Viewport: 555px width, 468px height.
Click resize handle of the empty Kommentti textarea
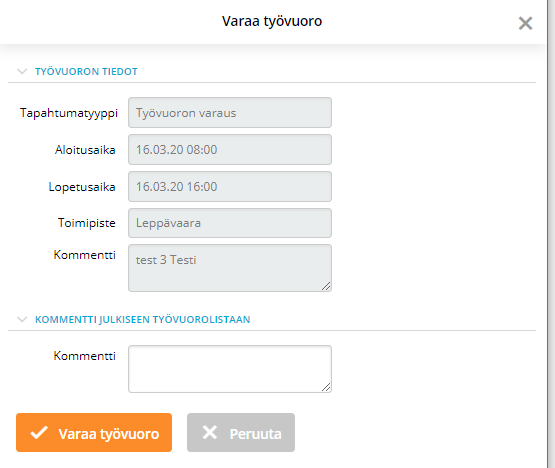tap(326, 387)
